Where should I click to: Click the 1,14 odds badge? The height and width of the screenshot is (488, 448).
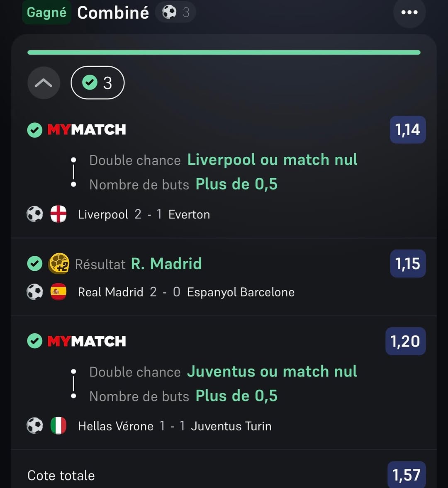407,130
